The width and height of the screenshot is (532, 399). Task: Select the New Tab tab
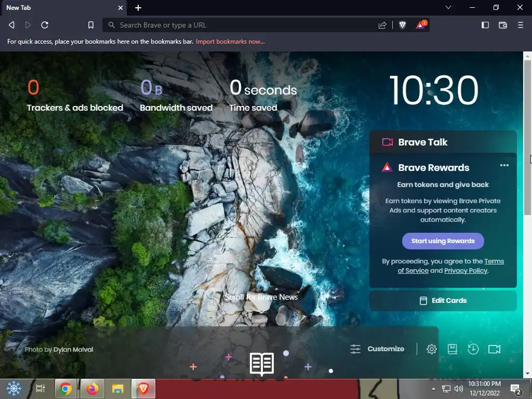(x=63, y=8)
